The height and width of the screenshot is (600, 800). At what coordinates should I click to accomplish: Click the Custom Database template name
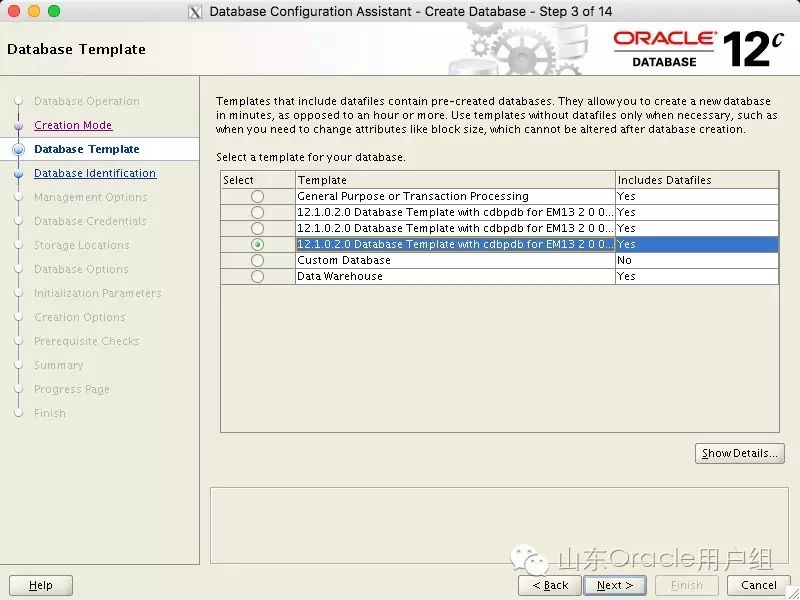(x=344, y=260)
